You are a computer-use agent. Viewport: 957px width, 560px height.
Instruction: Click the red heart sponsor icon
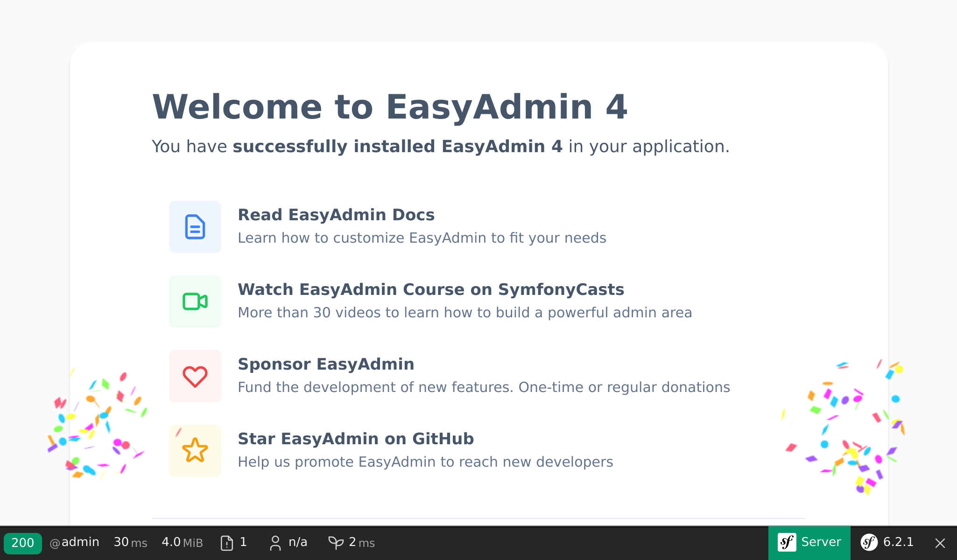195,376
